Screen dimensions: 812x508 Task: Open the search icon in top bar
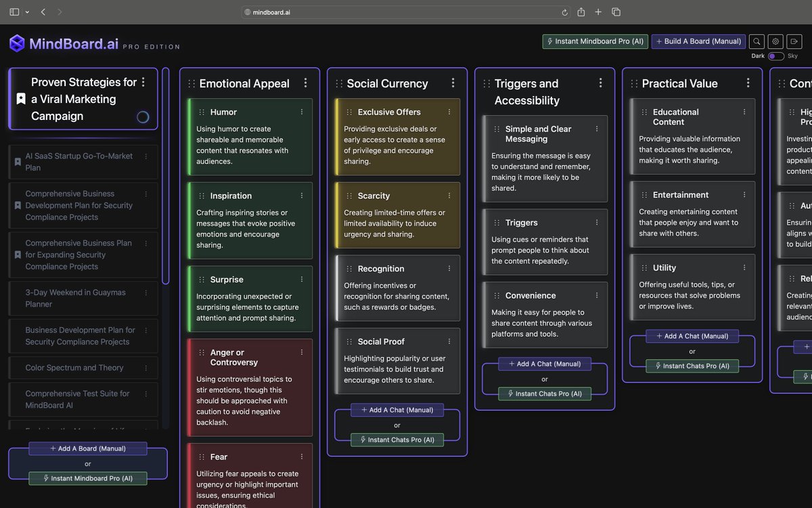tap(757, 41)
